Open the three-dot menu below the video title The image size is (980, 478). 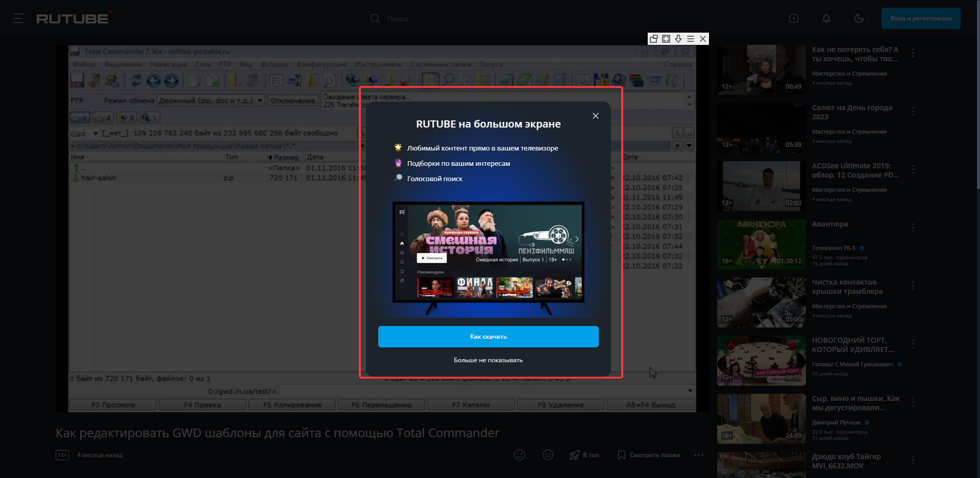click(x=699, y=455)
